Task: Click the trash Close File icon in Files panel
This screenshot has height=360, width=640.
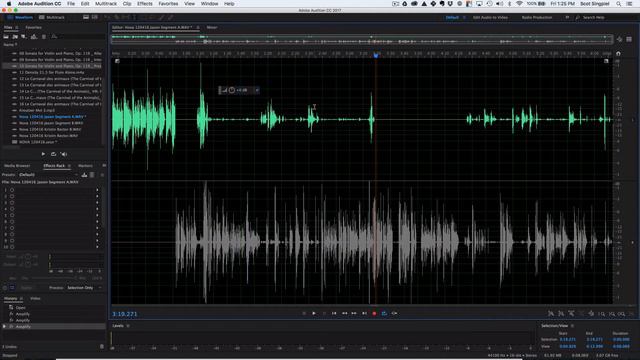Action: click(44, 37)
